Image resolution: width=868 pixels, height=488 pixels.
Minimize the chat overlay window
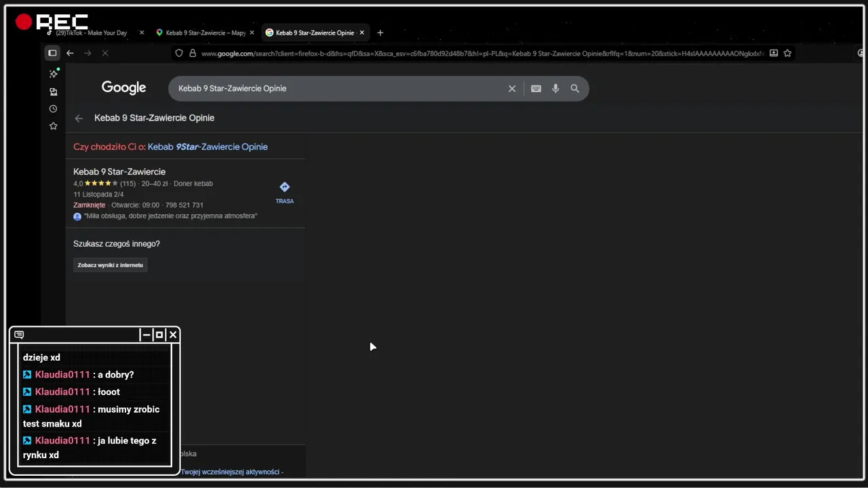146,335
